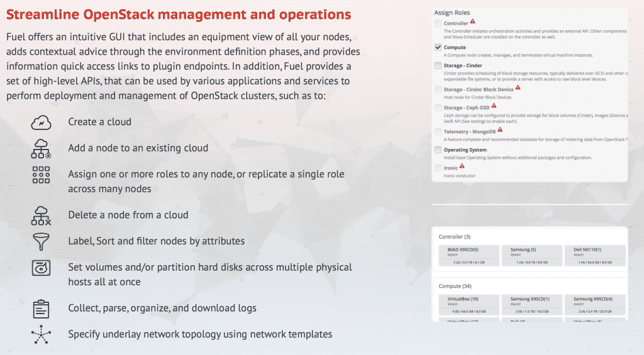
Task: Click 'Host node for Cinder Block Devices' description
Action: (x=477, y=97)
